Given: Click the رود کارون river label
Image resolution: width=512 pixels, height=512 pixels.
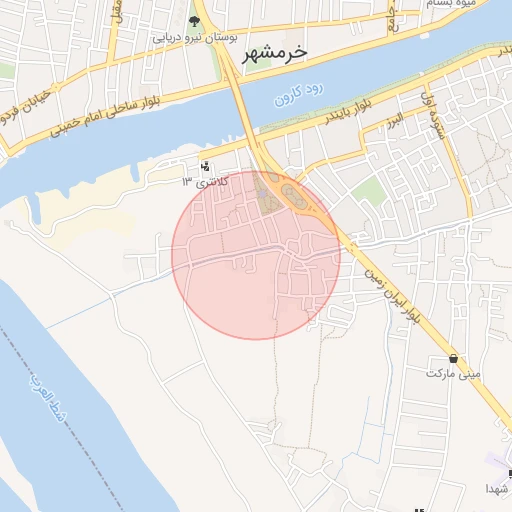Looking at the screenshot, I should point(298,95).
